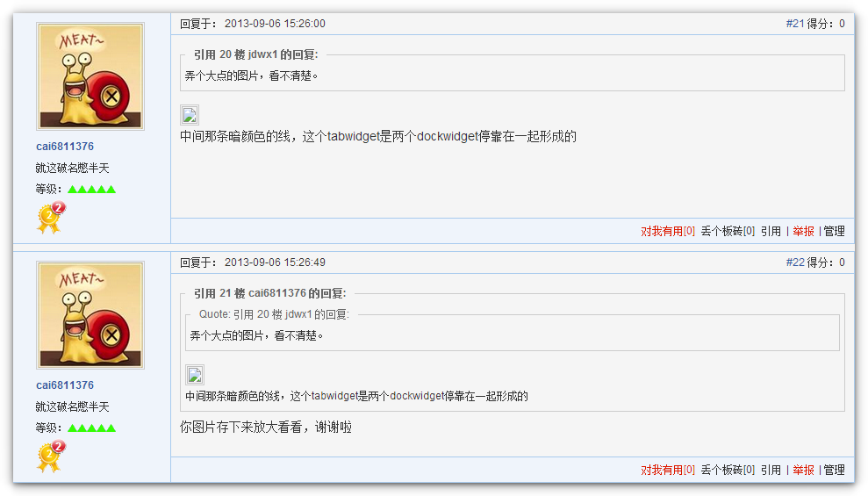Image resolution: width=868 pixels, height=496 pixels.
Task: Click the snail avatar in post #22
Action: coord(90,315)
